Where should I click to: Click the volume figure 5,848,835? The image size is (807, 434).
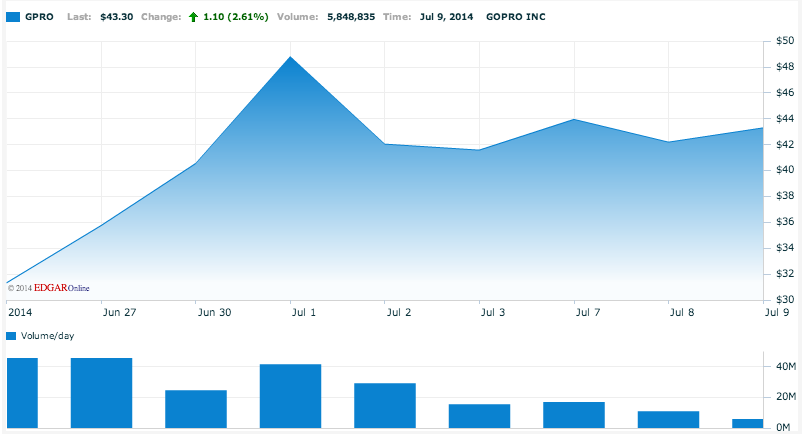click(351, 17)
